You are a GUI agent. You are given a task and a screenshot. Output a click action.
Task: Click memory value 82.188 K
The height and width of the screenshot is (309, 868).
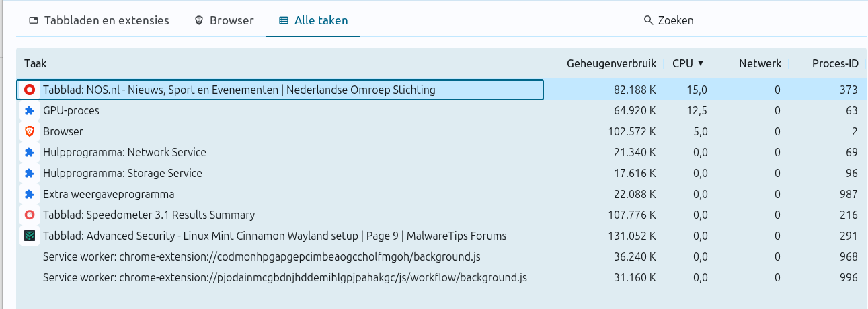click(x=635, y=90)
